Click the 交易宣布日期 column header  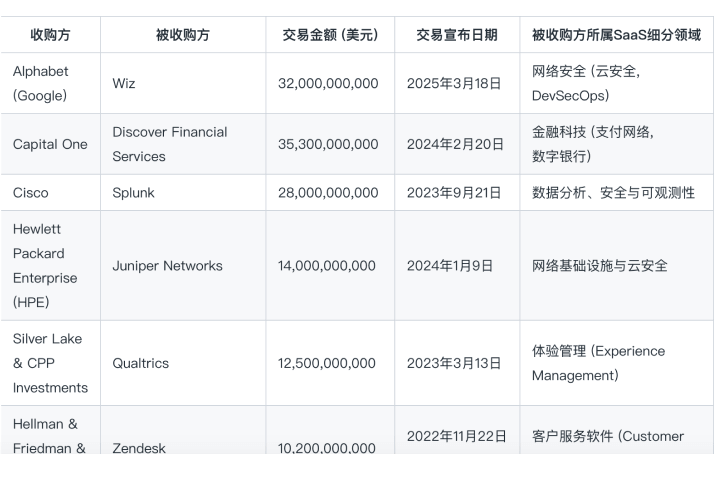(457, 35)
